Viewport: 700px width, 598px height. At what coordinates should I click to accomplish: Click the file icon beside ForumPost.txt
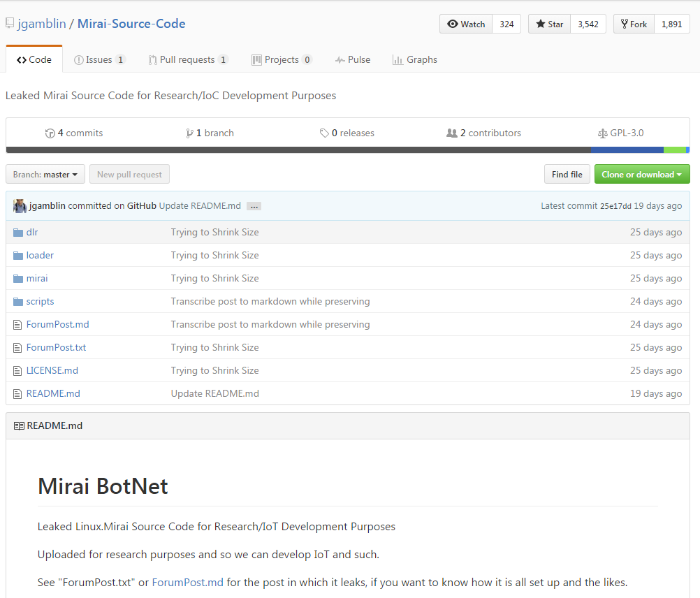point(17,348)
